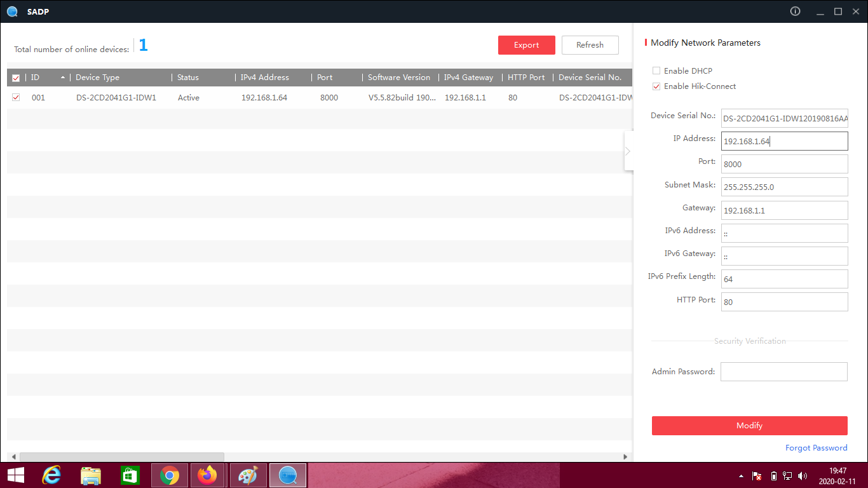Select SADP taskbar icon
The height and width of the screenshot is (488, 868).
pos(288,475)
